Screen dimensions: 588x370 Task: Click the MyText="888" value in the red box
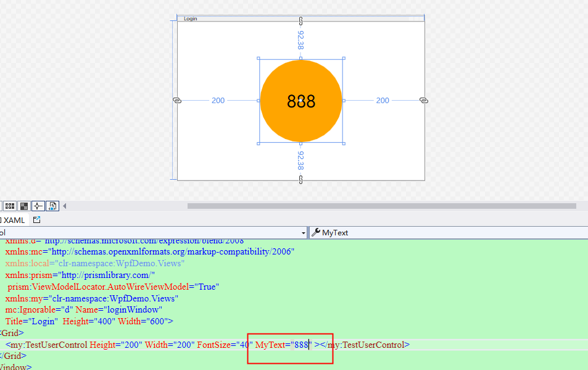300,345
